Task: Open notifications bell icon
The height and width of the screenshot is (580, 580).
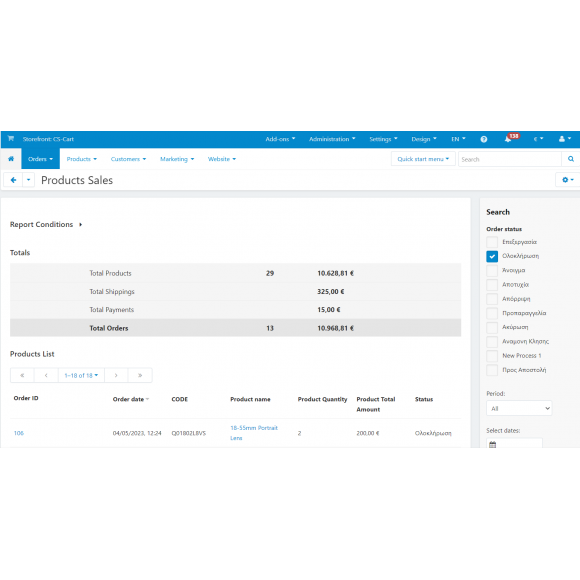Action: pyautogui.click(x=508, y=139)
